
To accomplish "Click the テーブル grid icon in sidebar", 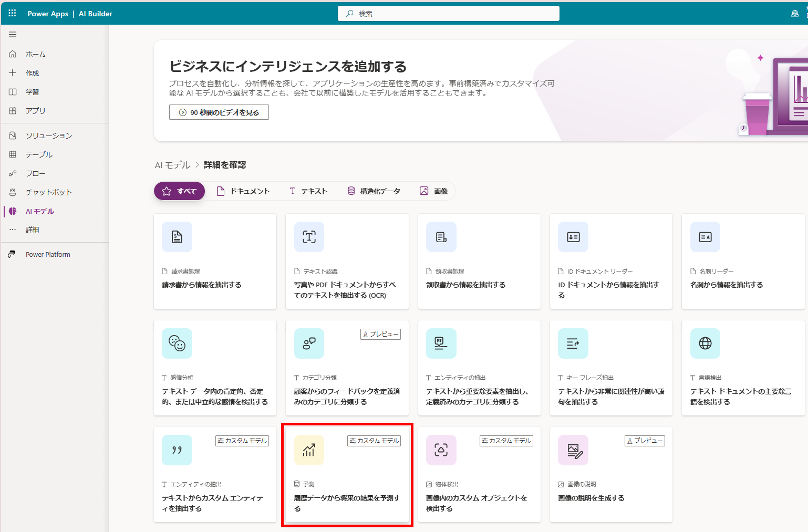I will pos(13,154).
